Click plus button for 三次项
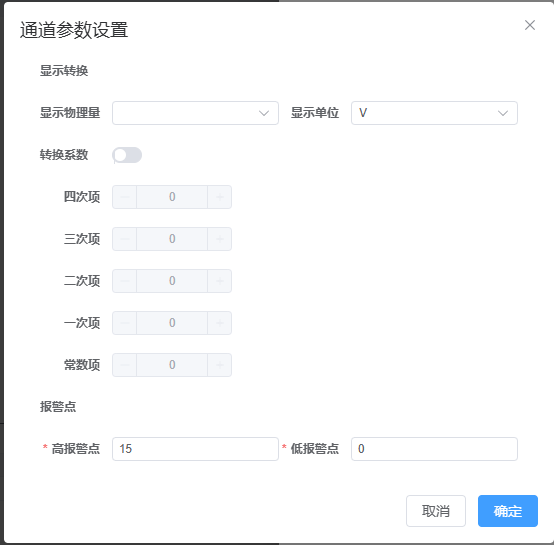 [x=219, y=239]
